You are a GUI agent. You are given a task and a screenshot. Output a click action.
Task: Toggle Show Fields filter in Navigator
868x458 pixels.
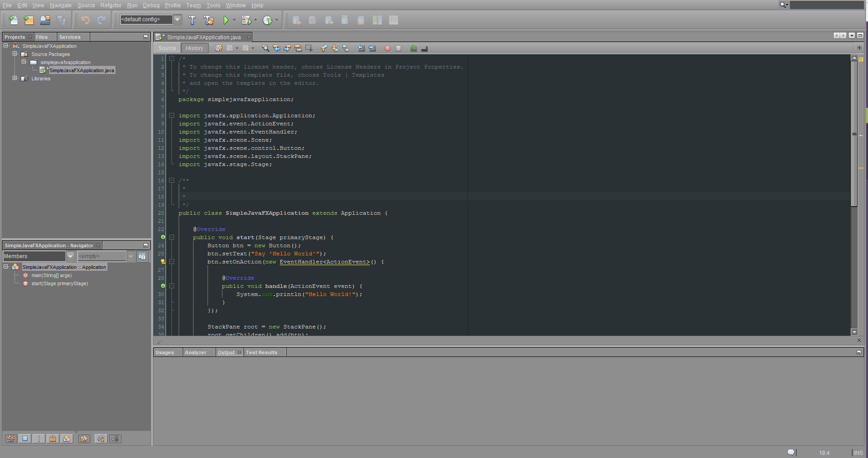pyautogui.click(x=25, y=439)
